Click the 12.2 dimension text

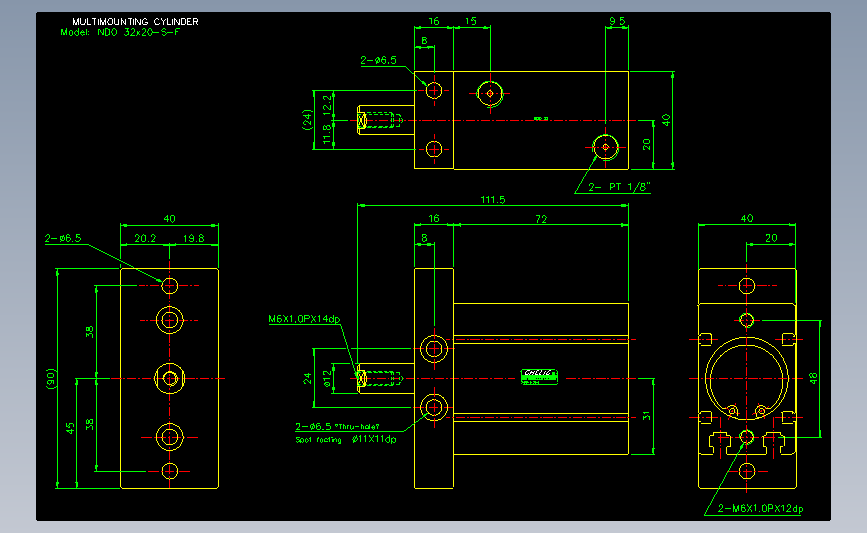click(x=327, y=104)
